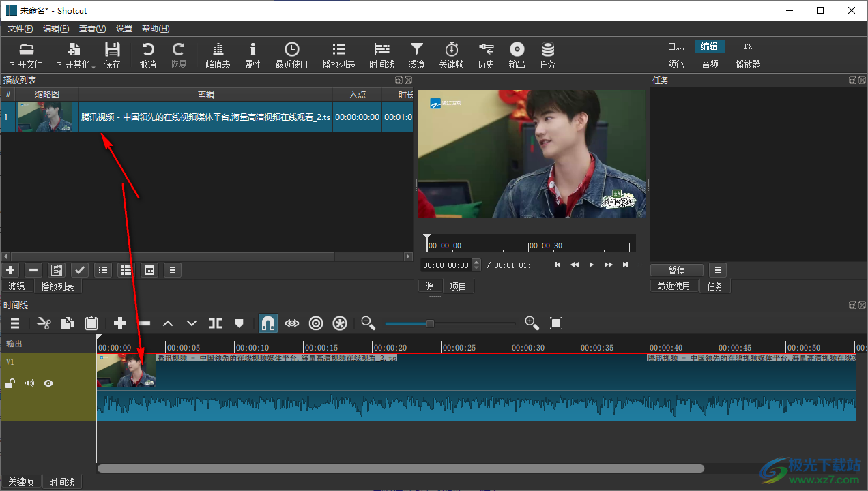Click the timeline Copy icon
The width and height of the screenshot is (868, 491).
tap(68, 323)
